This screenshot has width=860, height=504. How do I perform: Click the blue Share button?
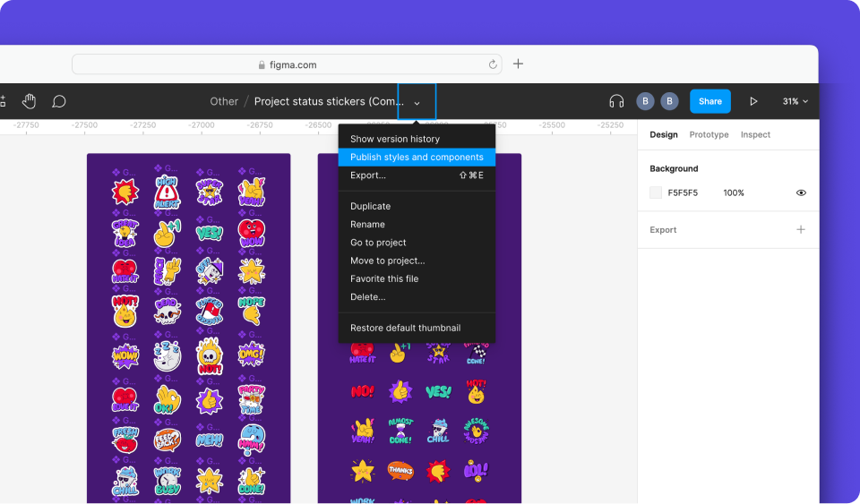709,101
